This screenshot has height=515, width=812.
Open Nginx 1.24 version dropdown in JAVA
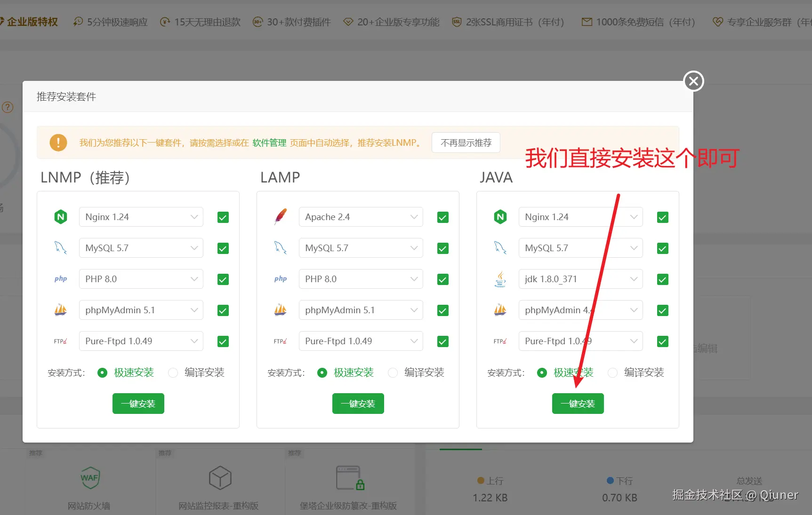581,217
